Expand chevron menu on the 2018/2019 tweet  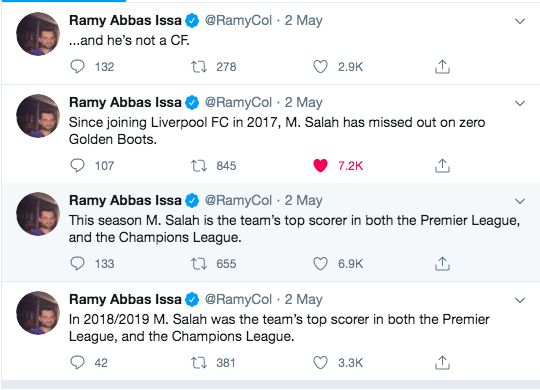520,300
